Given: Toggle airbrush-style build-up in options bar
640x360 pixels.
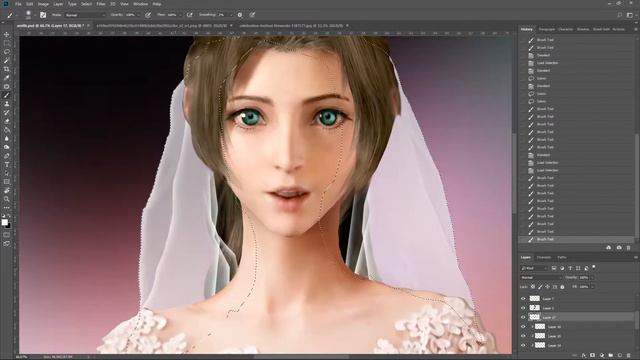Looking at the screenshot, I should pyautogui.click(x=189, y=15).
